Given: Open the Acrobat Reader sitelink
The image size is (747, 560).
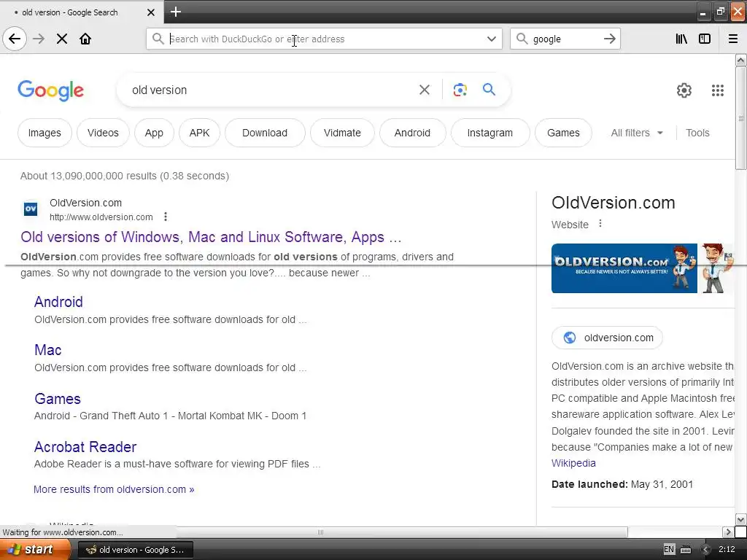Looking at the screenshot, I should pos(85,447).
